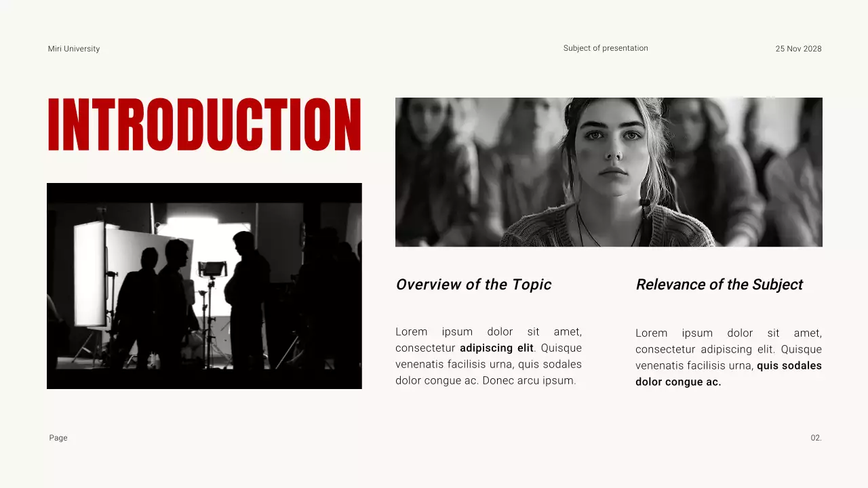Click the bold words adipiscing elit

(x=496, y=348)
